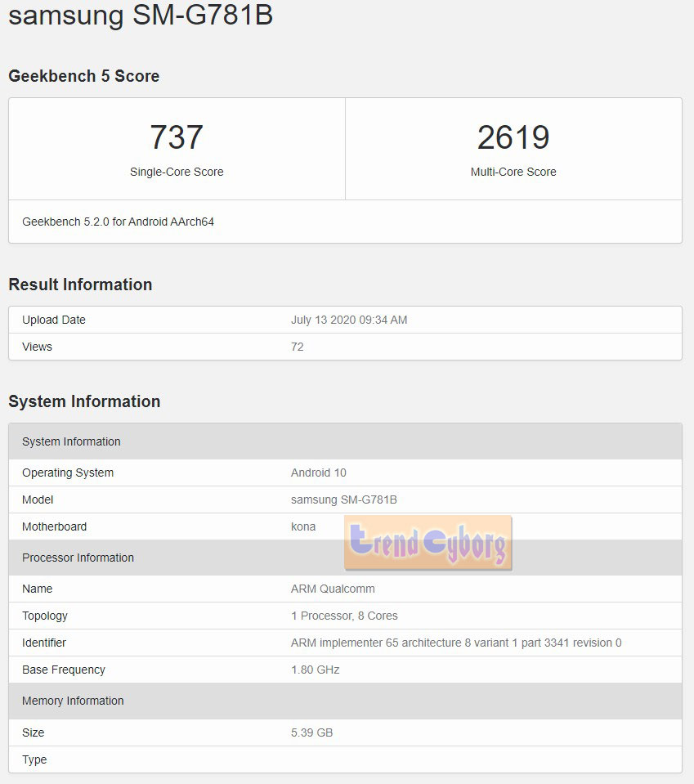Click the Geekbench 5.2.0 for Android AArch64 text
The width and height of the screenshot is (694, 784).
coord(118,222)
